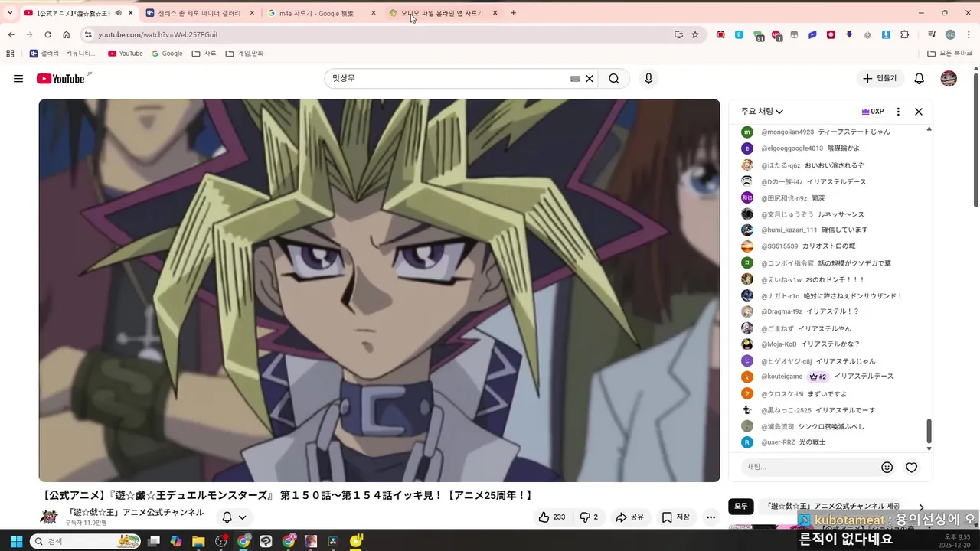Dislike the video with thumbs down

pos(589,517)
